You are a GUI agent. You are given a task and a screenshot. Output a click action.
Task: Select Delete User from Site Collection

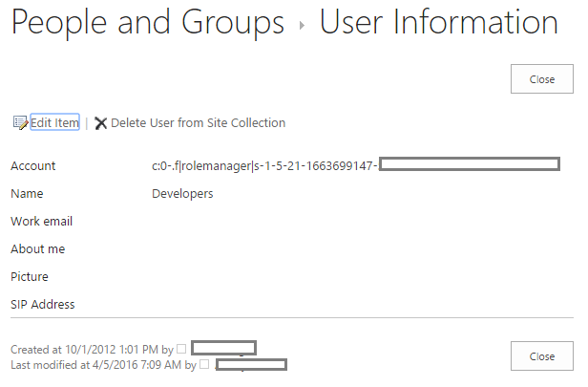point(198,122)
